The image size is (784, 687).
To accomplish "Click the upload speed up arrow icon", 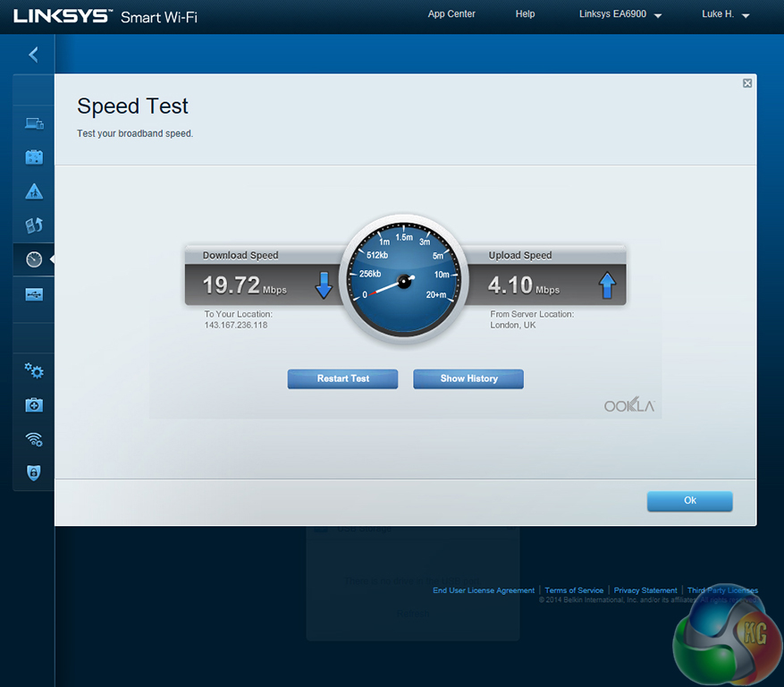I will tap(607, 285).
